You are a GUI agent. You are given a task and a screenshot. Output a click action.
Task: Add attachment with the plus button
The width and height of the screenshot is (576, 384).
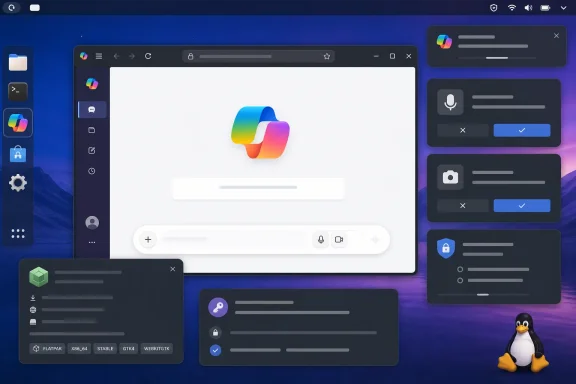[x=148, y=240]
